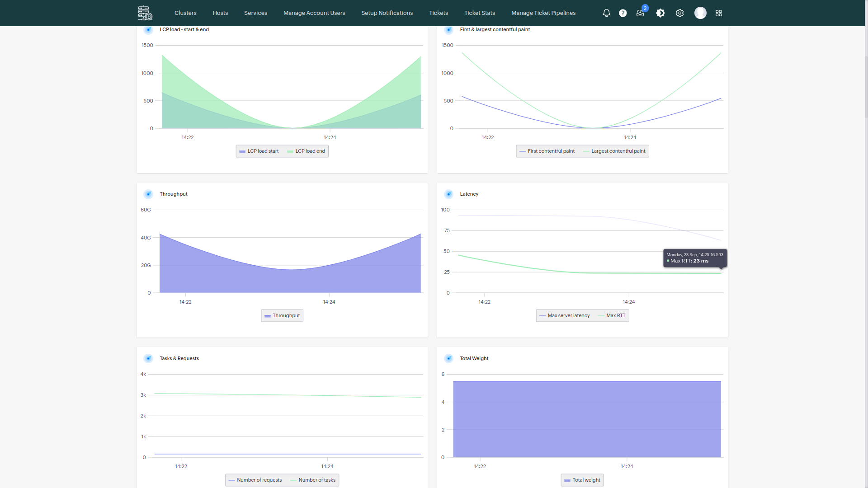Click the First & largest contentful paint icon
The width and height of the screenshot is (868, 488).
[448, 30]
